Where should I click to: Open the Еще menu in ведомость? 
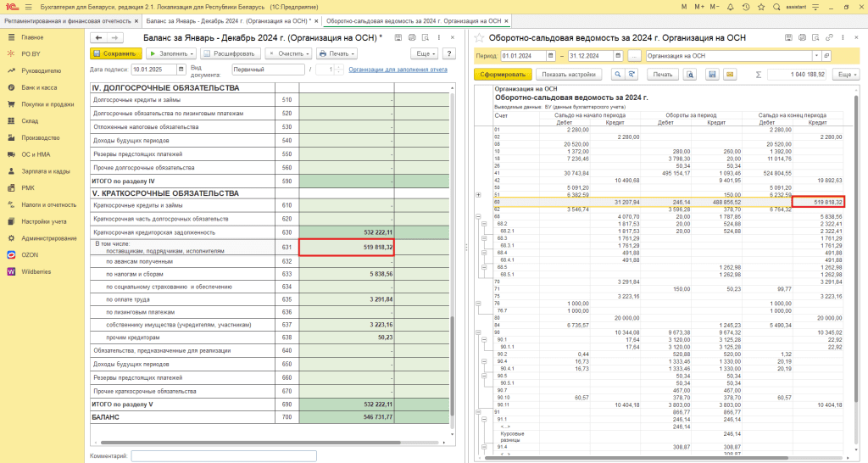[x=846, y=75]
